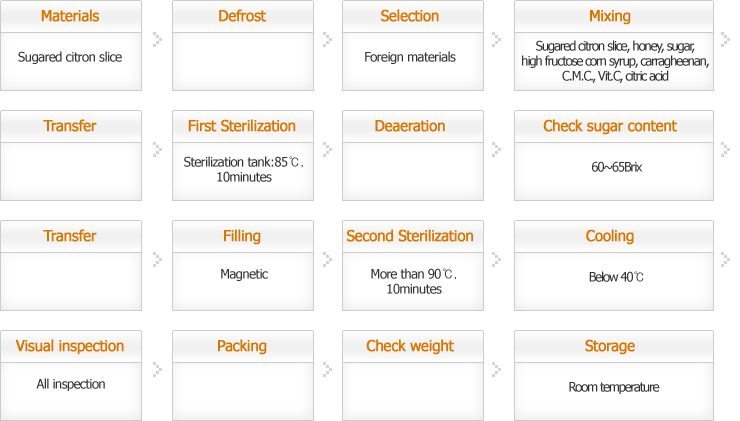Screen dimensions: 740x421
Task: Click the arrow between Packing and Check weight
Action: coord(327,369)
